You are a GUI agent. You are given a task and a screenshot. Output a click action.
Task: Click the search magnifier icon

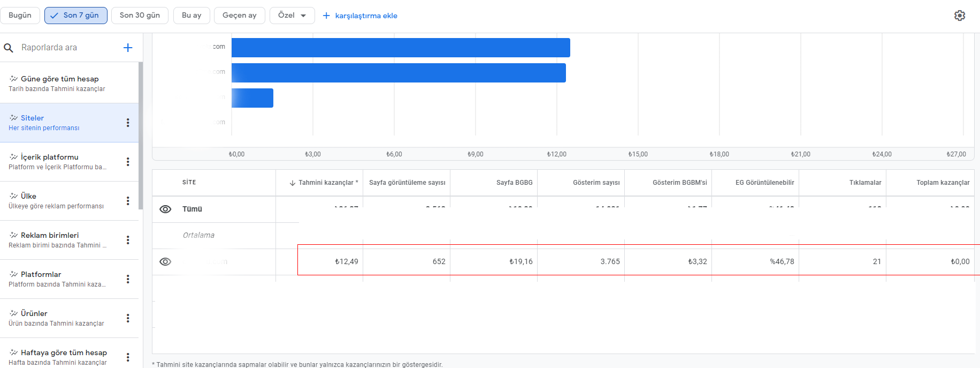point(9,48)
